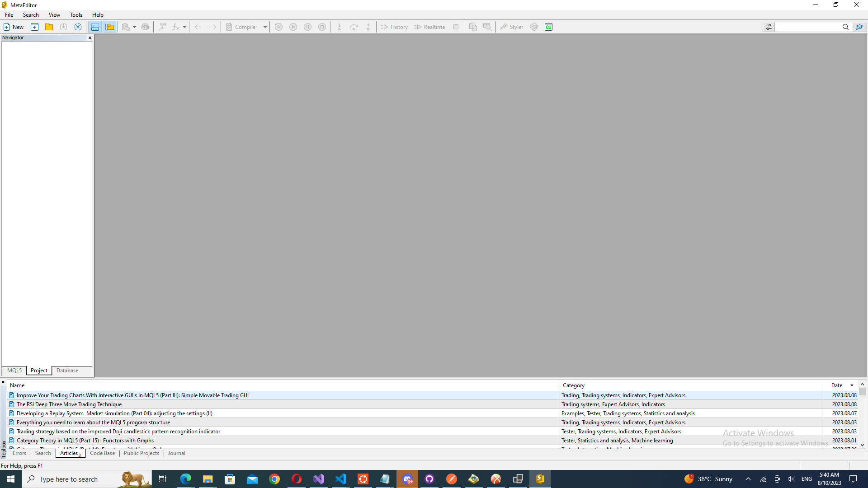Click the print icon in toolbar
Viewport: 868px width, 488px height.
[x=145, y=27]
